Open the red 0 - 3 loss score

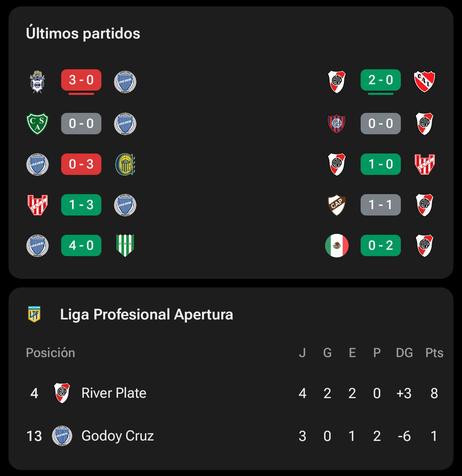coord(81,164)
